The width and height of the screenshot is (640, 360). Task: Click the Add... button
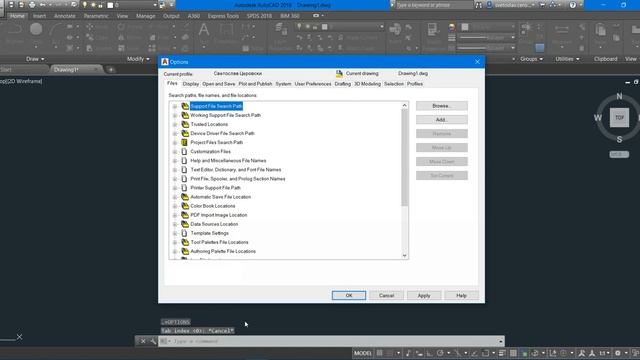click(x=442, y=120)
